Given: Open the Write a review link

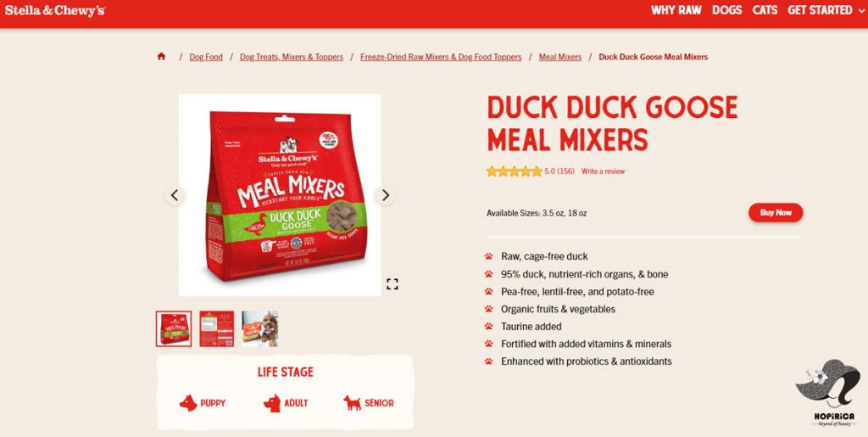Looking at the screenshot, I should coord(603,171).
